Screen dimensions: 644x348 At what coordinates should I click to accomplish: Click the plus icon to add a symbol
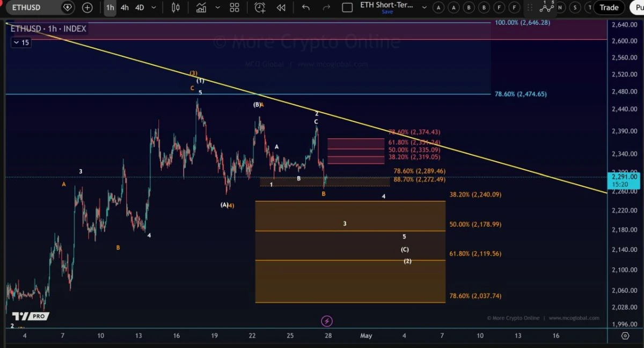87,8
